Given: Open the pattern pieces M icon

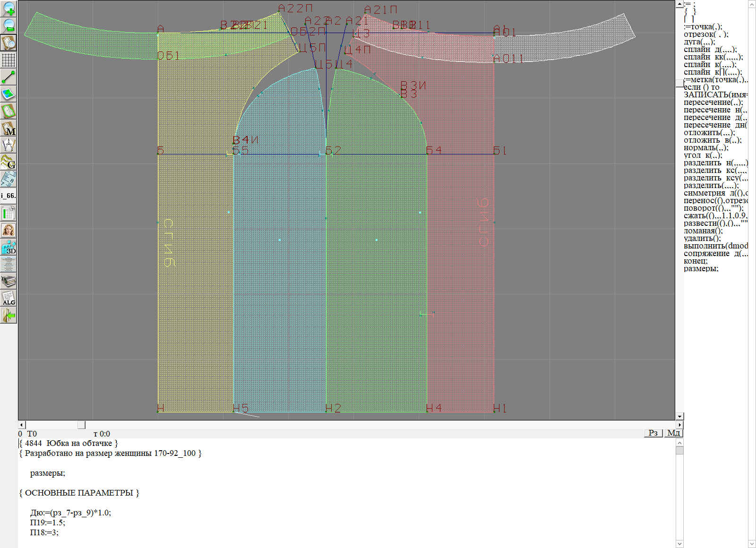Looking at the screenshot, I should 9,128.
